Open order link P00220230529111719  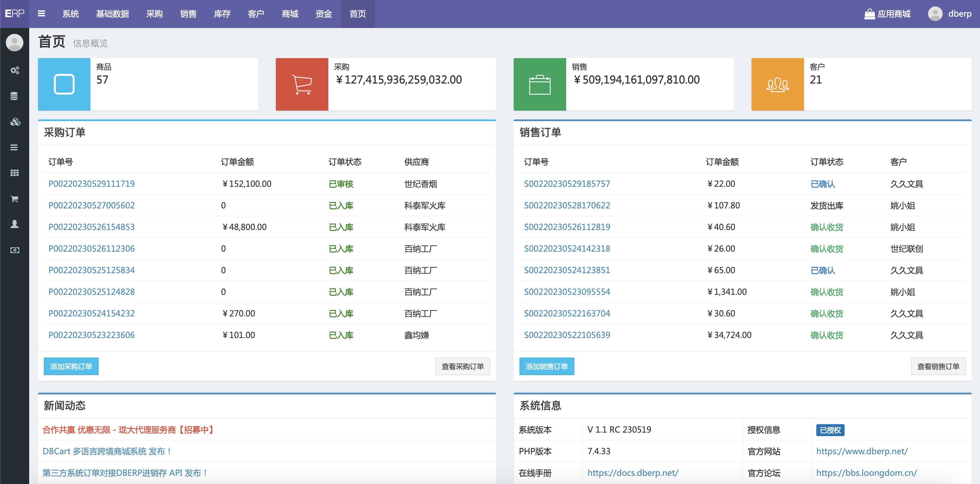(91, 183)
